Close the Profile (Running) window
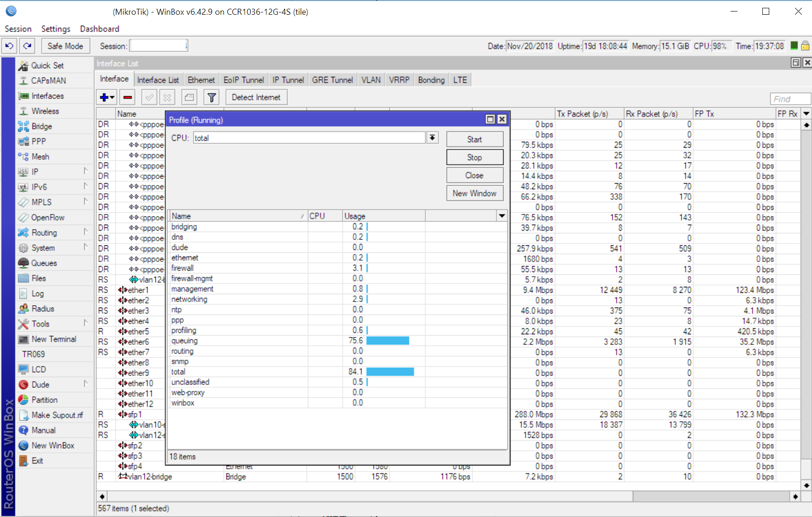The width and height of the screenshot is (812, 517). tap(502, 120)
